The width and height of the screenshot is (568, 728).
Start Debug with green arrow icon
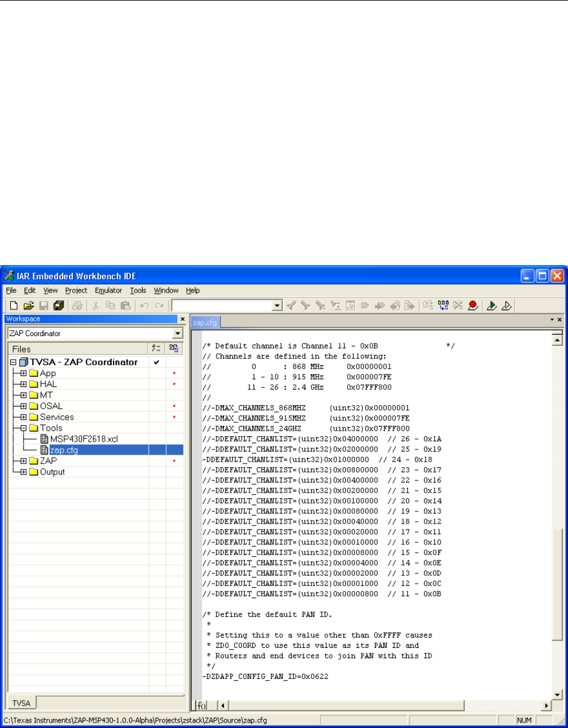[491, 306]
